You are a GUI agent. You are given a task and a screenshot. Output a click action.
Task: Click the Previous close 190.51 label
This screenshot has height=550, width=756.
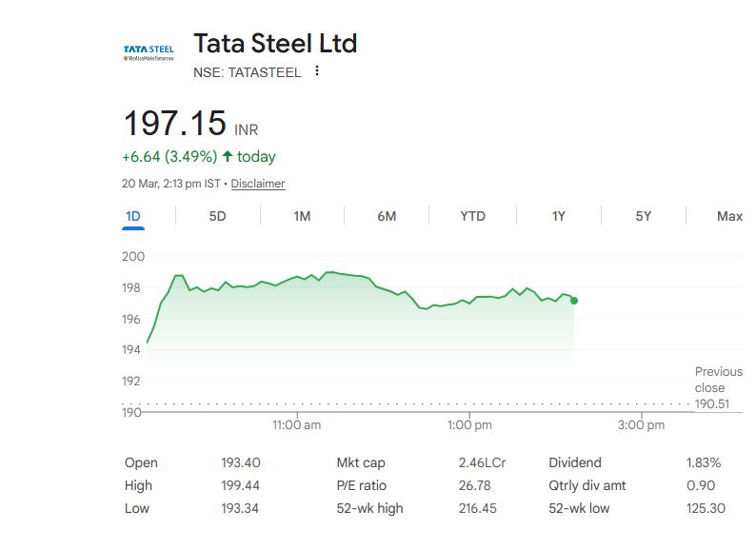pyautogui.click(x=718, y=387)
